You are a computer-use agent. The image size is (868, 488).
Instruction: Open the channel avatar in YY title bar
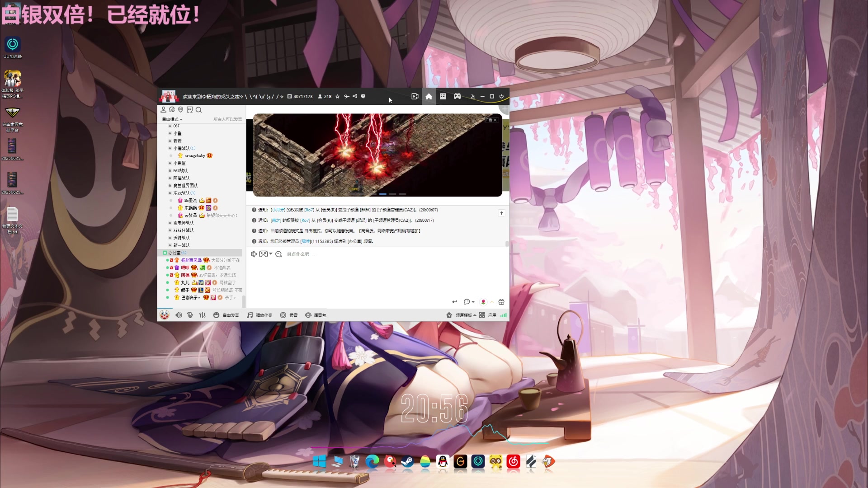point(169,96)
